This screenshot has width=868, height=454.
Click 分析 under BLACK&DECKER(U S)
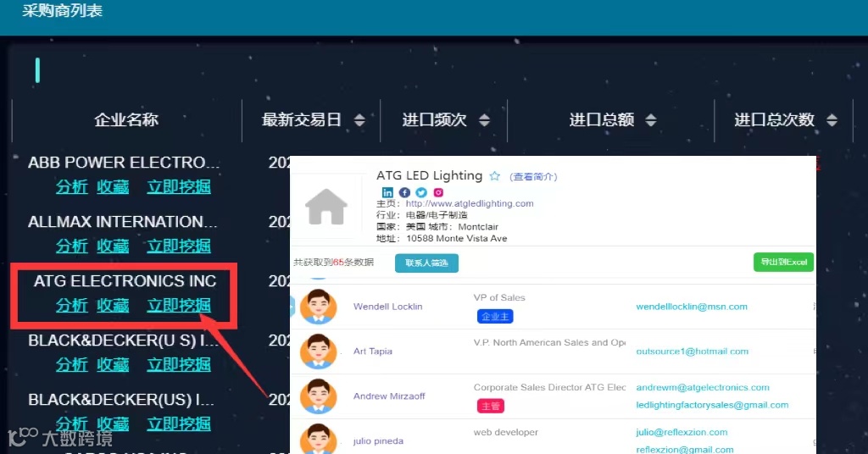(72, 364)
